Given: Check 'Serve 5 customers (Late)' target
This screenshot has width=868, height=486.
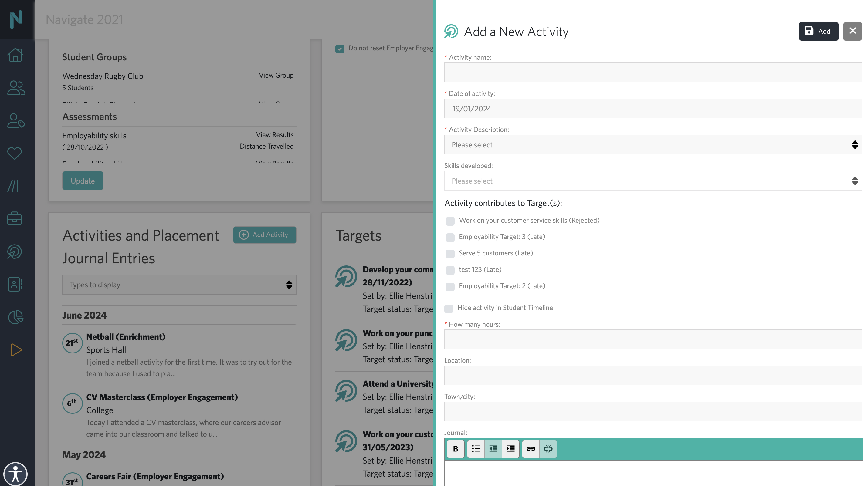Looking at the screenshot, I should click(450, 254).
